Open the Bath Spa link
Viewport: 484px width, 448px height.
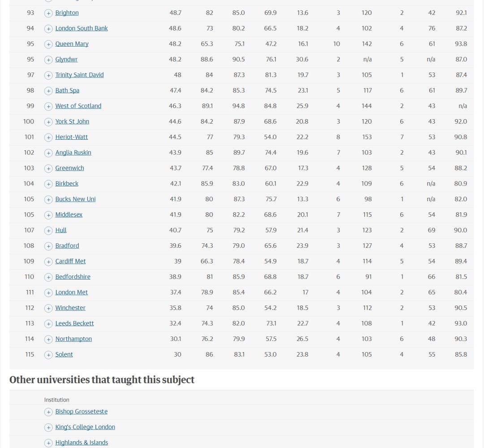click(67, 90)
